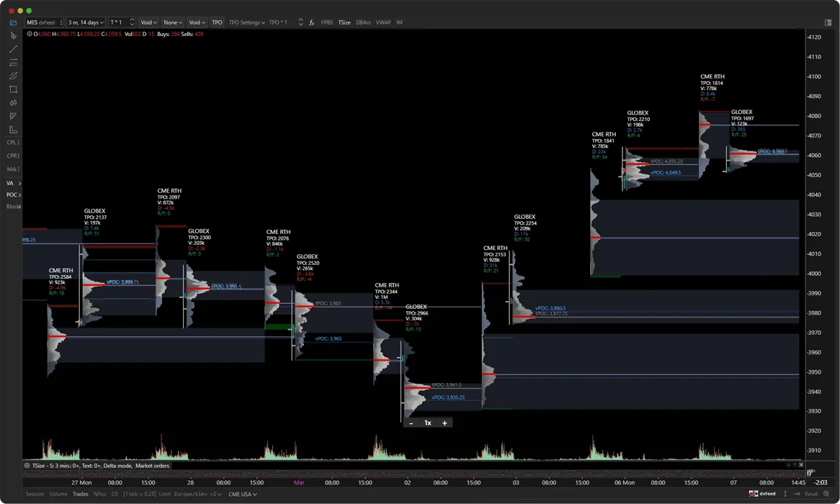This screenshot has width=840, height=504.
Task: Select Trades in the bottom status bar
Action: coord(79,495)
